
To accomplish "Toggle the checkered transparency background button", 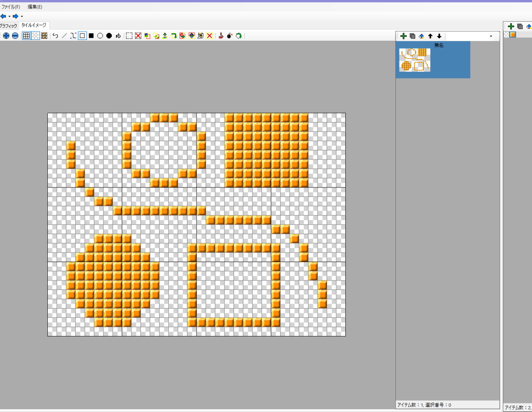I will (x=35, y=36).
